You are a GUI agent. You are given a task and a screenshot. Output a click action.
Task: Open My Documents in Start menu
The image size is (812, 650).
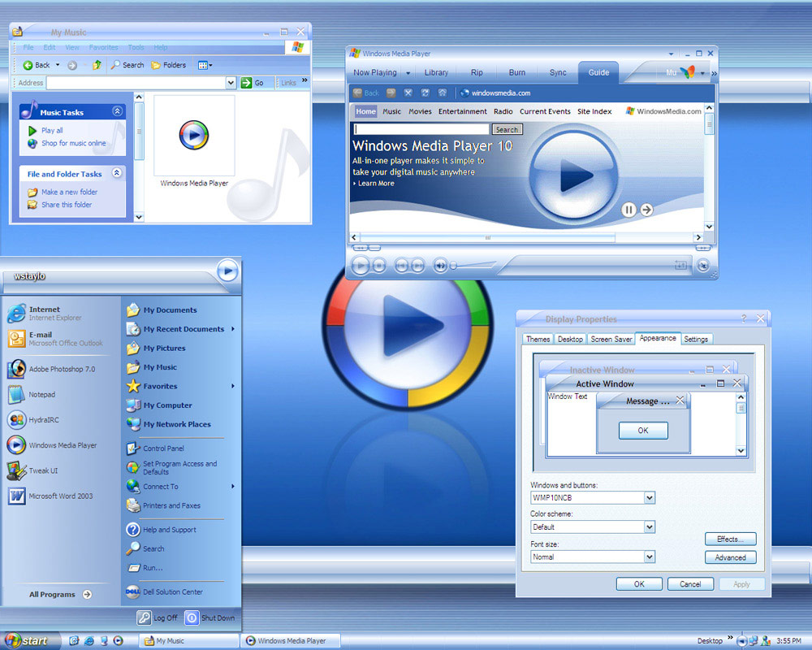pyautogui.click(x=170, y=310)
